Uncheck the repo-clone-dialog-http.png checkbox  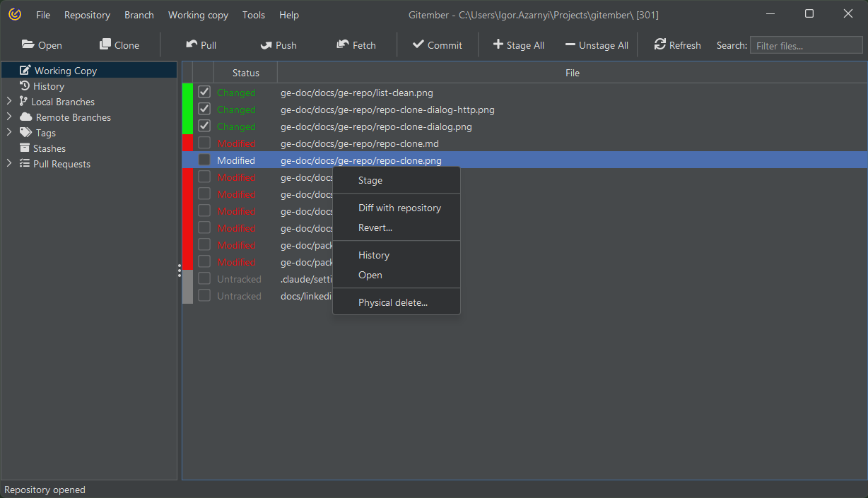click(204, 109)
